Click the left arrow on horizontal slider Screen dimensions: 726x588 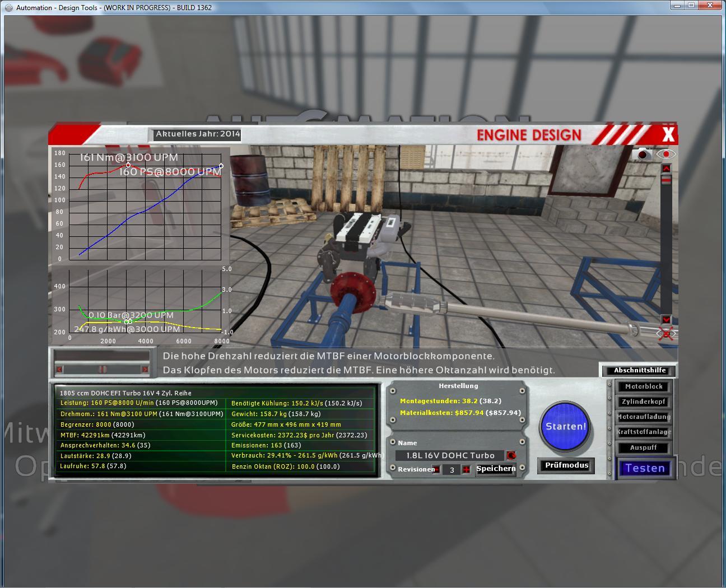(x=60, y=369)
